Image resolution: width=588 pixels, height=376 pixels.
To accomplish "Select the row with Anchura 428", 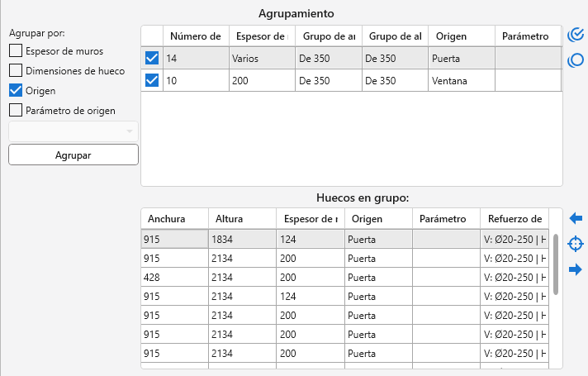I will pos(173,277).
